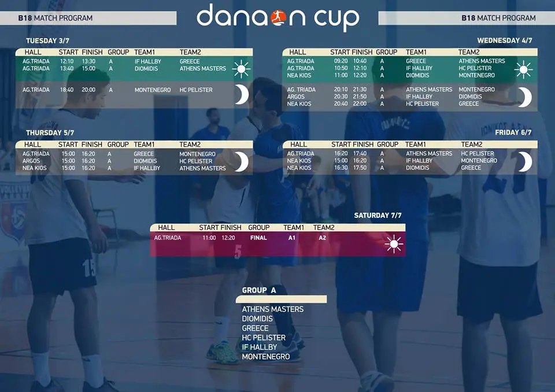Screen dimensions: 555x392
Task: Click the HALL column header in Saturday's table
Action: coord(166,227)
